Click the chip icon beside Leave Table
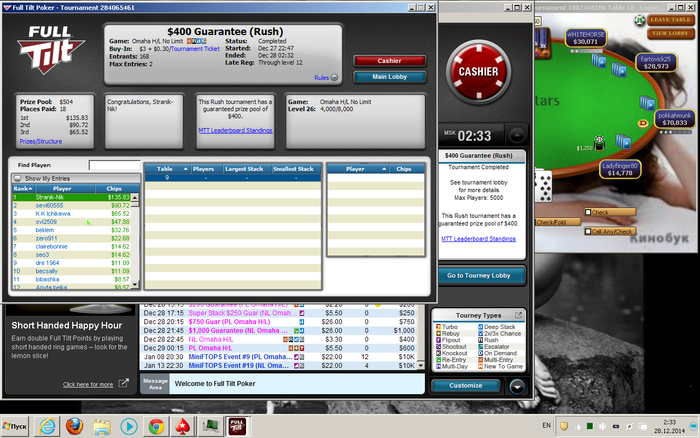Image resolution: width=700 pixels, height=438 pixels. click(639, 20)
